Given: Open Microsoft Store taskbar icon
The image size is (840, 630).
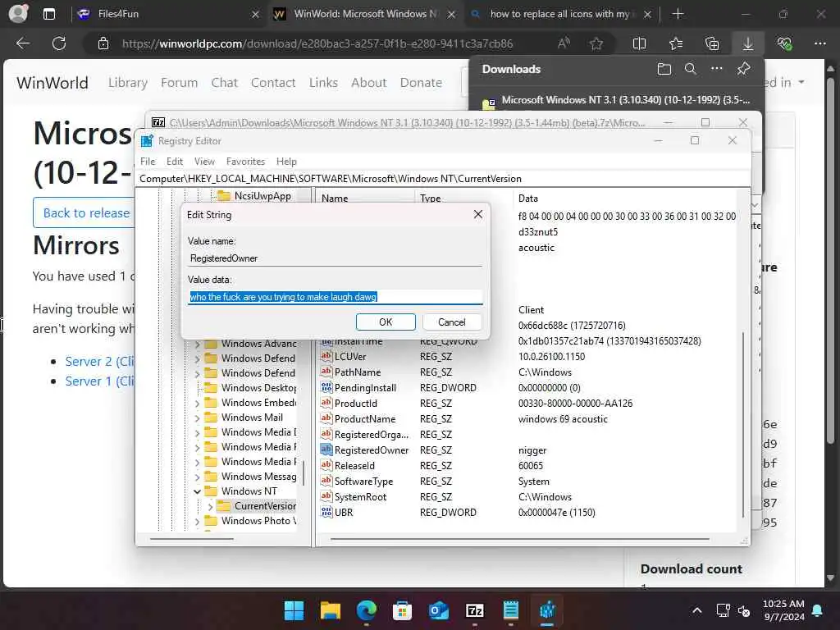Looking at the screenshot, I should coord(402,610).
